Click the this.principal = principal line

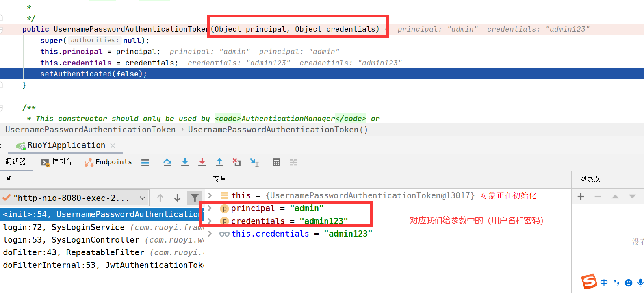(100, 52)
